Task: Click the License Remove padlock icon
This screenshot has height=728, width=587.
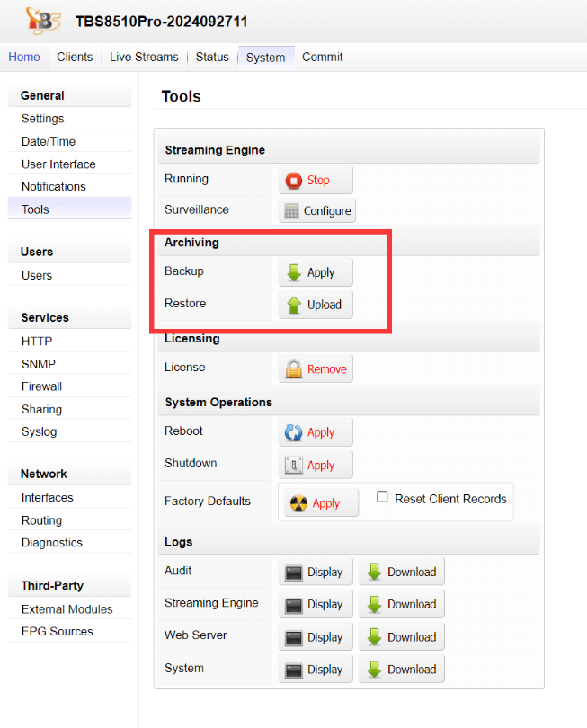Action: click(x=294, y=368)
